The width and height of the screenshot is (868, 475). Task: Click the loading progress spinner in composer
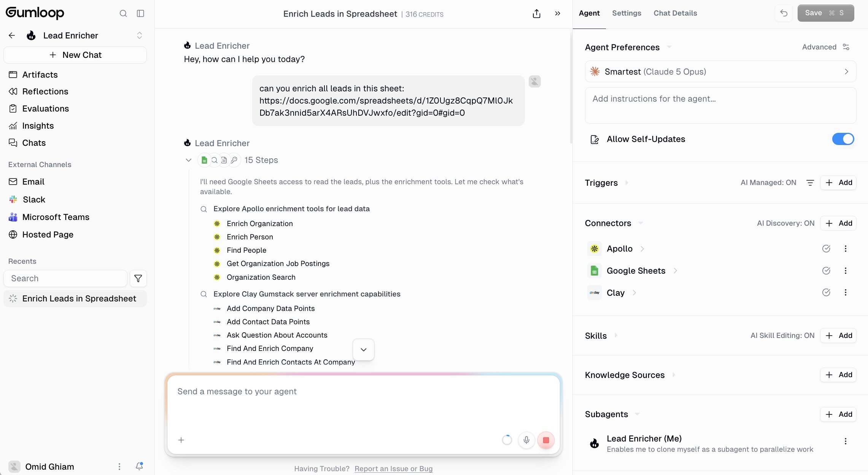pos(507,440)
